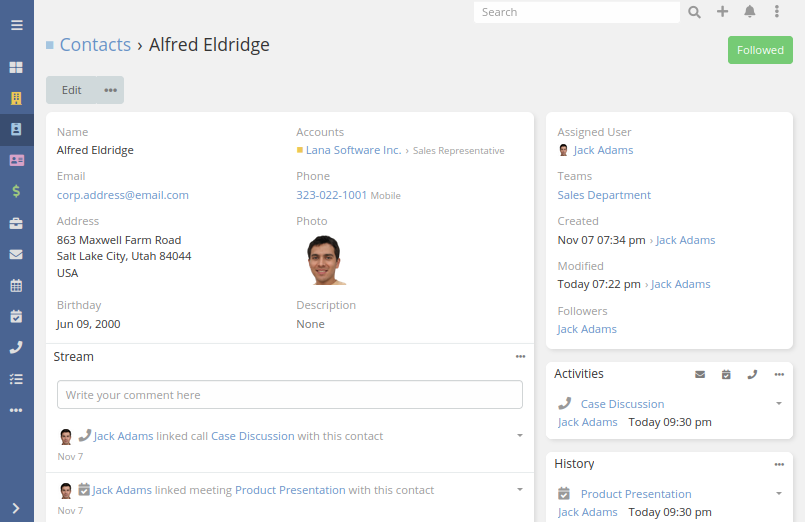Click the notifications bell icon
The width and height of the screenshot is (805, 522).
pyautogui.click(x=750, y=12)
